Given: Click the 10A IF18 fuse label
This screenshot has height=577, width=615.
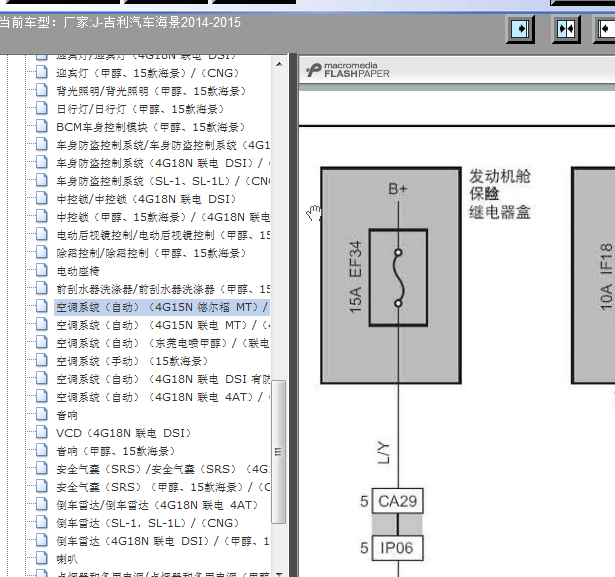Looking at the screenshot, I should click(x=606, y=277).
